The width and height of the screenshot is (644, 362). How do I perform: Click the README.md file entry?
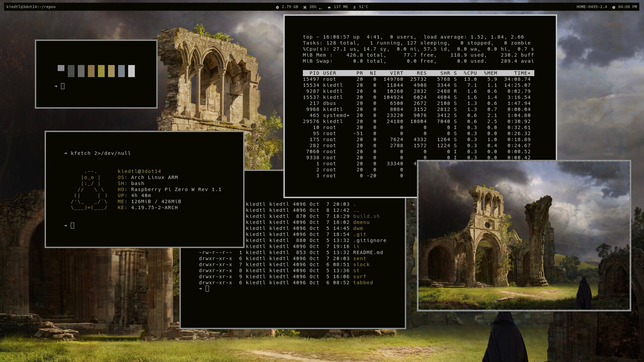coord(368,252)
